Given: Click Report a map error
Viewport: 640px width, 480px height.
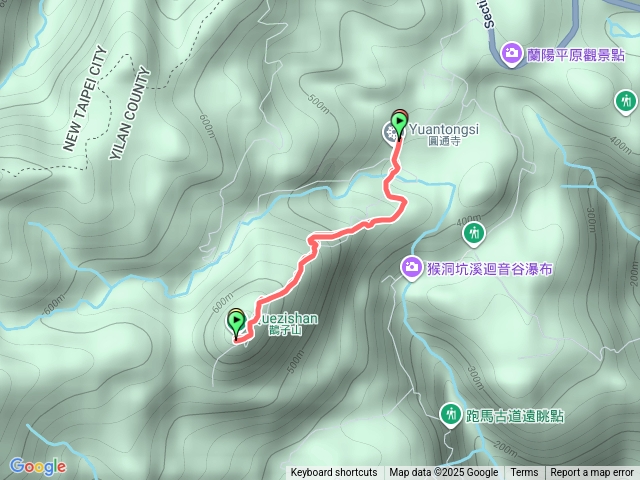Looking at the screenshot, I should [x=591, y=473].
